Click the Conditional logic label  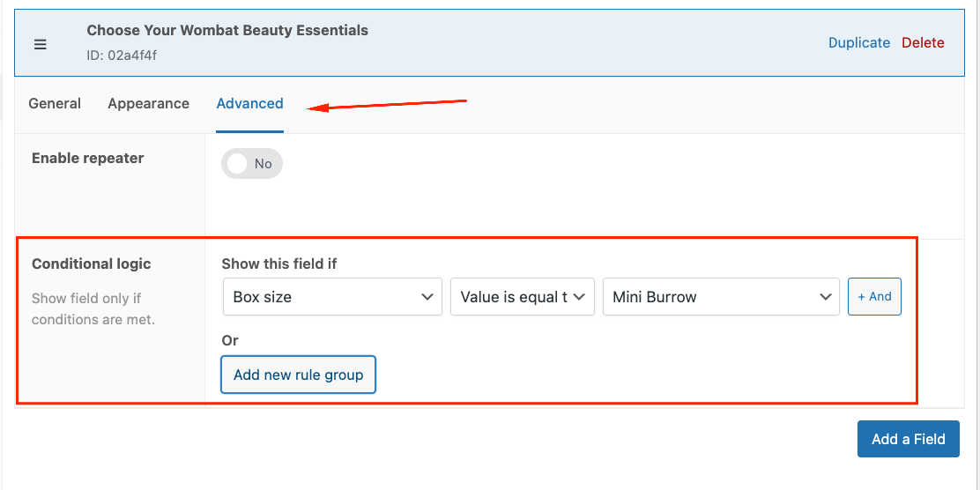pyautogui.click(x=92, y=264)
